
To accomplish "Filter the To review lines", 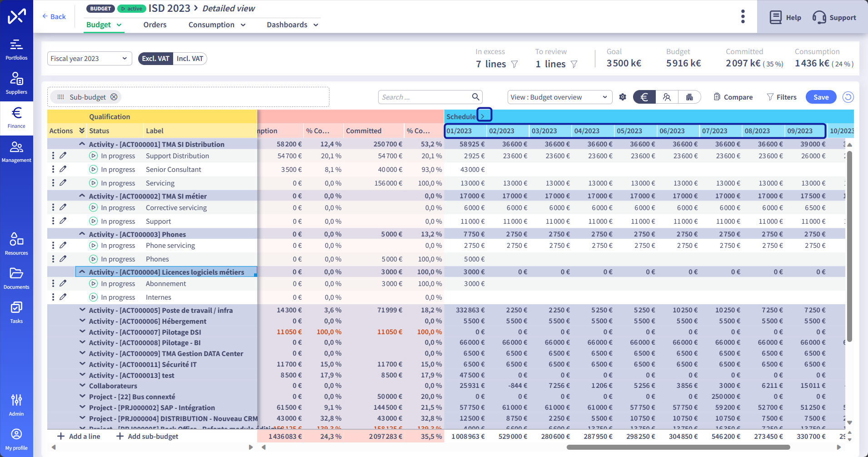I will 574,64.
